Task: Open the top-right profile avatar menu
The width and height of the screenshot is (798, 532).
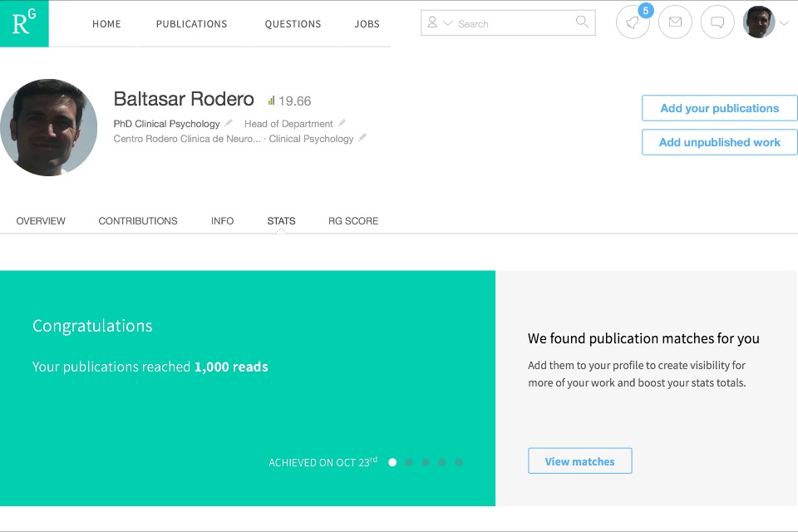Action: (758, 22)
